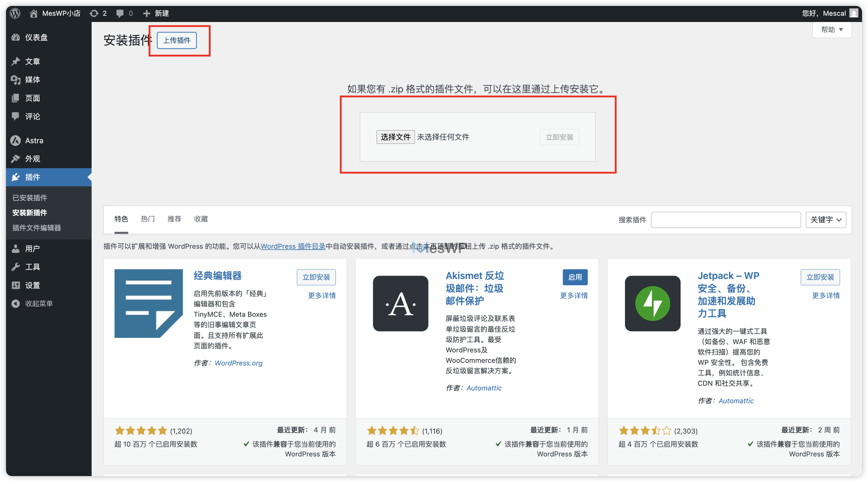Viewport: 868px width, 482px height.
Task: Click the 选择文件 button
Action: (395, 137)
